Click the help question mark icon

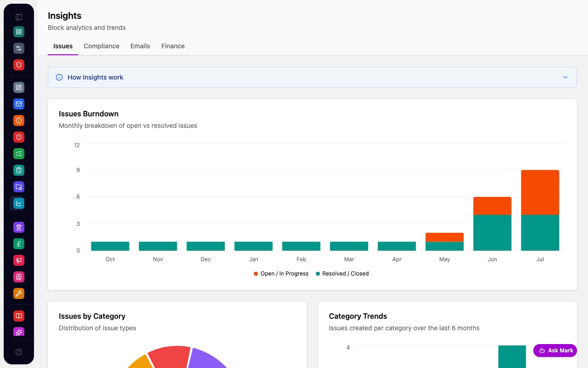tap(19, 352)
